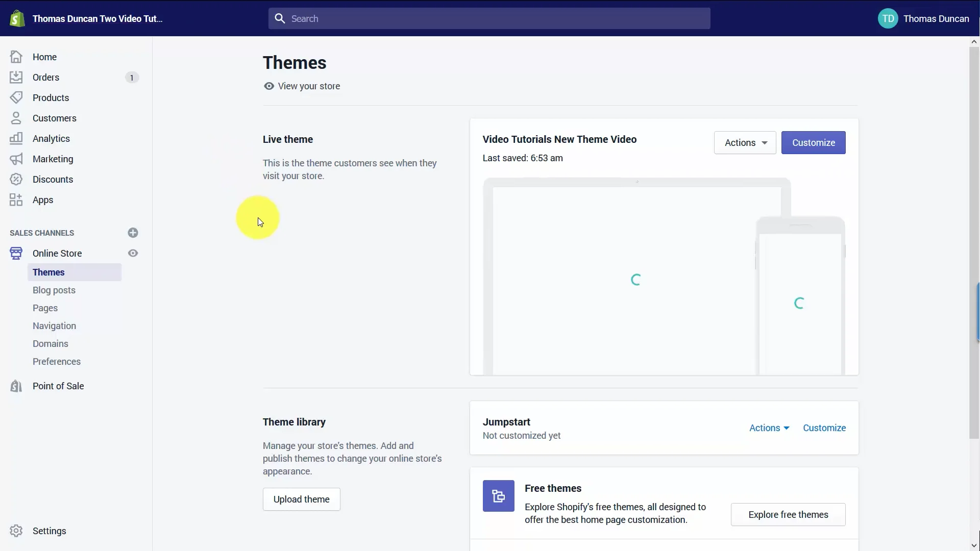Click the search magnifier icon

pos(280,18)
